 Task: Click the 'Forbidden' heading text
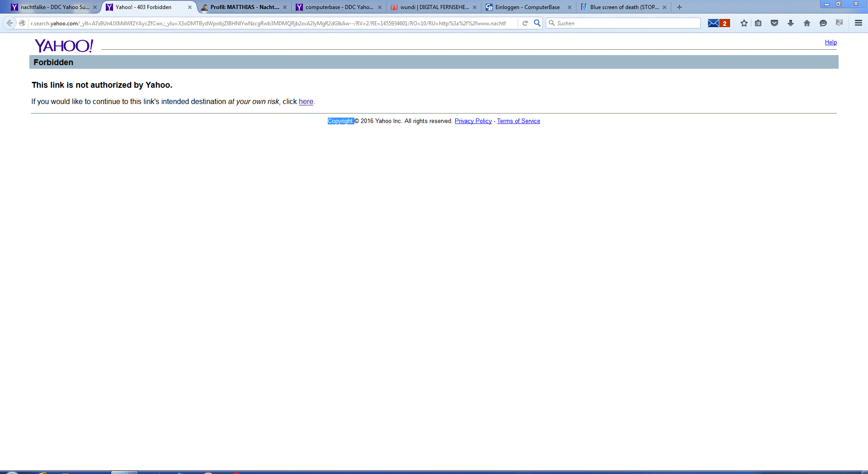[53, 62]
